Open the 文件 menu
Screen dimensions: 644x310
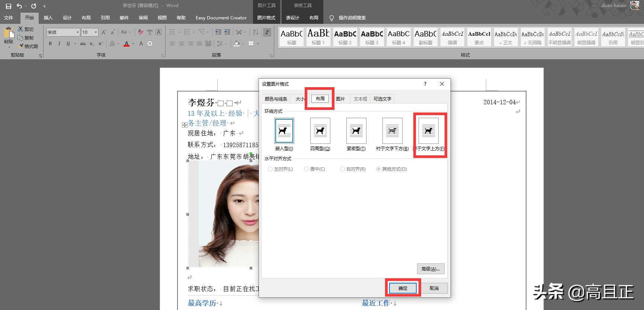pos(9,18)
